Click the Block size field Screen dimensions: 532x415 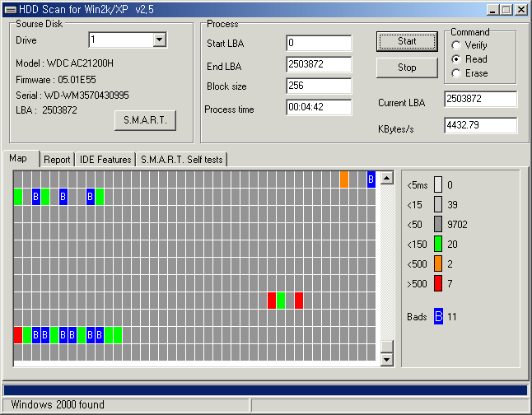coord(319,86)
